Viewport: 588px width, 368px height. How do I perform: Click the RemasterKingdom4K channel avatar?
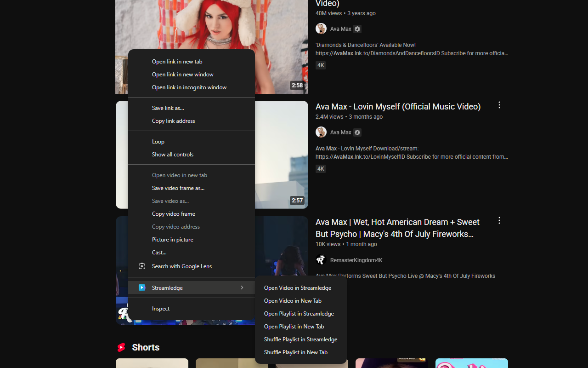(321, 260)
